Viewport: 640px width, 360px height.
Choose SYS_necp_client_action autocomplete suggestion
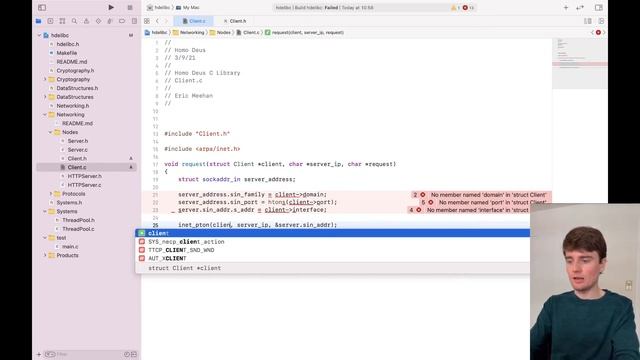(x=333, y=242)
